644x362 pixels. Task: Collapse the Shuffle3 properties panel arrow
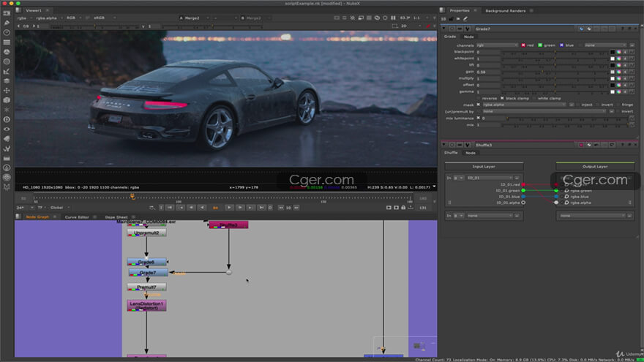[x=443, y=145]
